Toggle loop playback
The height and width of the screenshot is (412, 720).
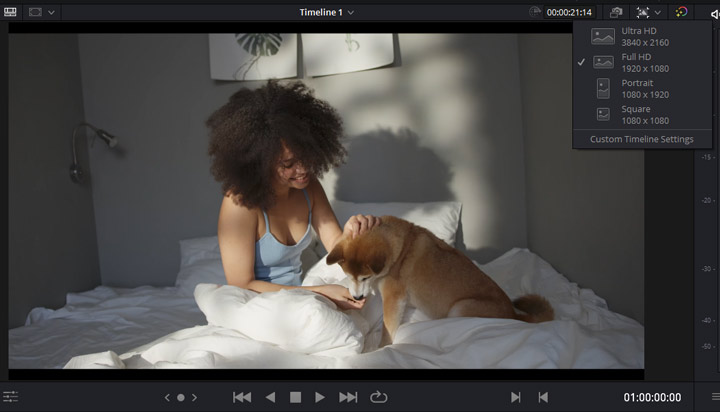pos(378,397)
